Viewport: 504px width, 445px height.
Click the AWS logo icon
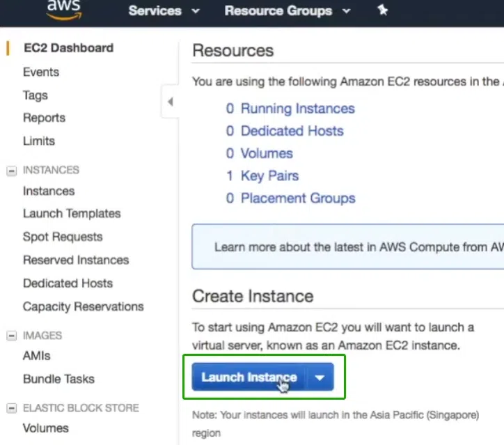click(65, 9)
